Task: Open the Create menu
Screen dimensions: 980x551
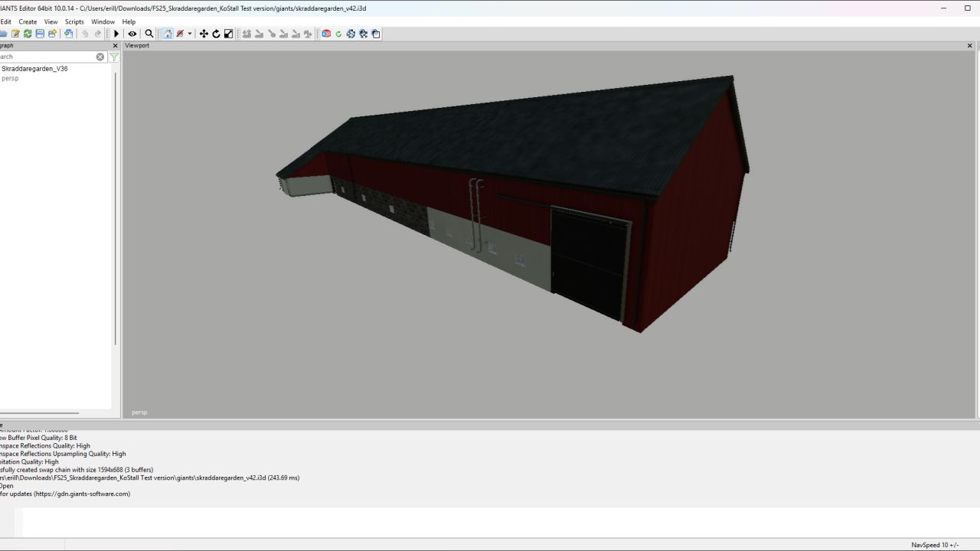Action: point(28,21)
